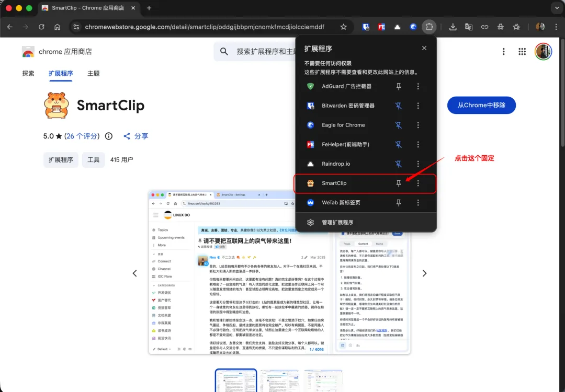Select third screenshot thumbnail
The image size is (565, 392).
pyautogui.click(x=323, y=381)
